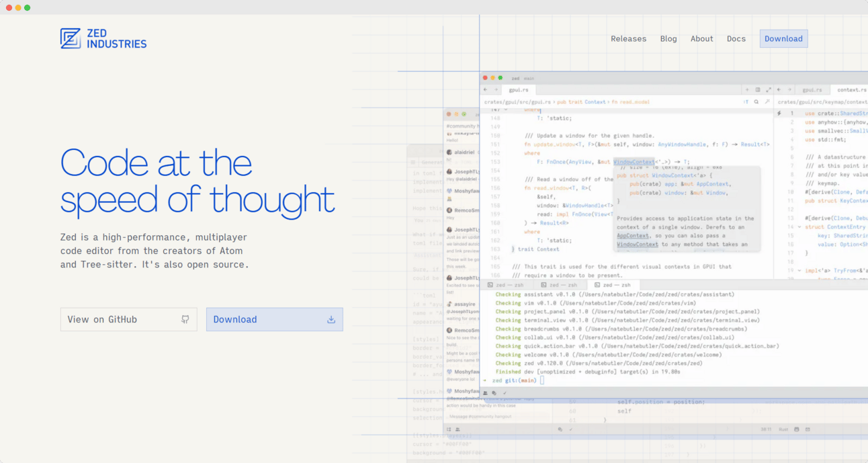Click the cursor position 38:11 in the status bar
The height and width of the screenshot is (463, 868).
point(766,429)
